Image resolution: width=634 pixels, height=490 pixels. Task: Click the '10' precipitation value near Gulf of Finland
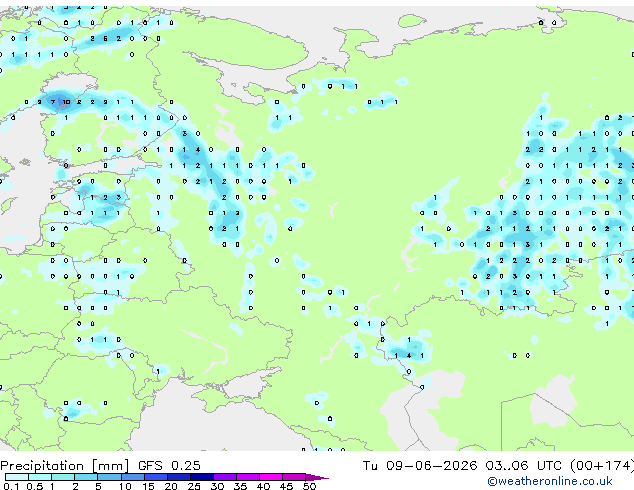click(x=66, y=102)
